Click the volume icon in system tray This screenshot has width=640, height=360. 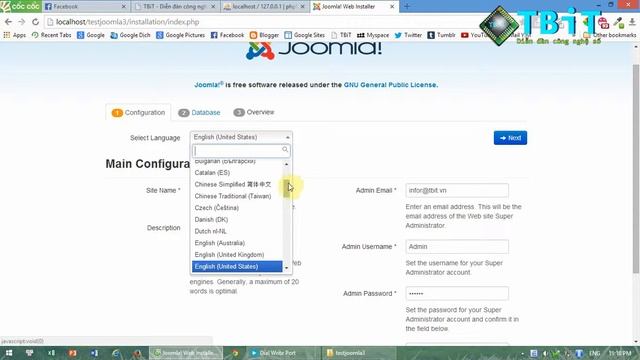tap(545, 353)
